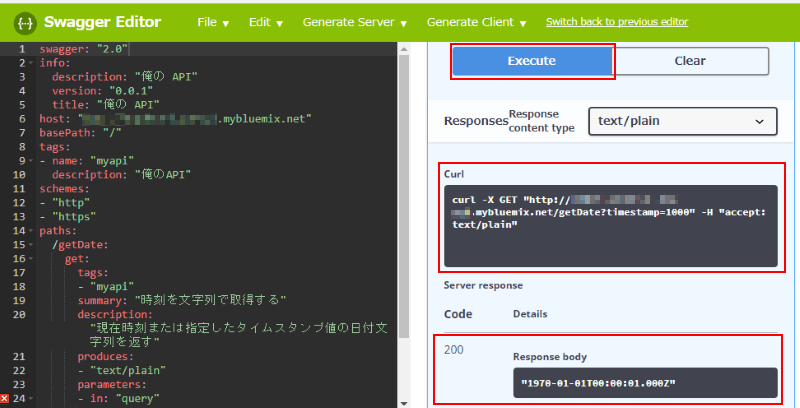Image resolution: width=800 pixels, height=408 pixels.
Task: Click the summary line 19 text
Action: [182, 300]
